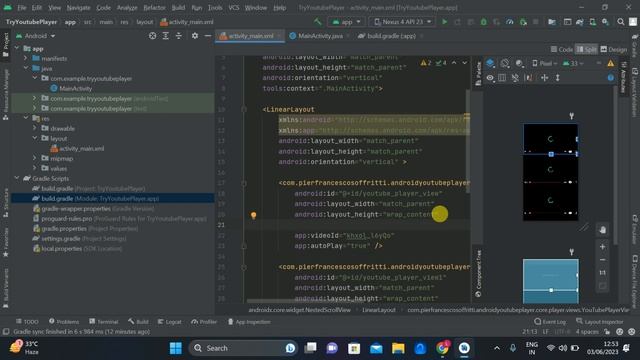Open the API 33 version dropdown

[573, 63]
